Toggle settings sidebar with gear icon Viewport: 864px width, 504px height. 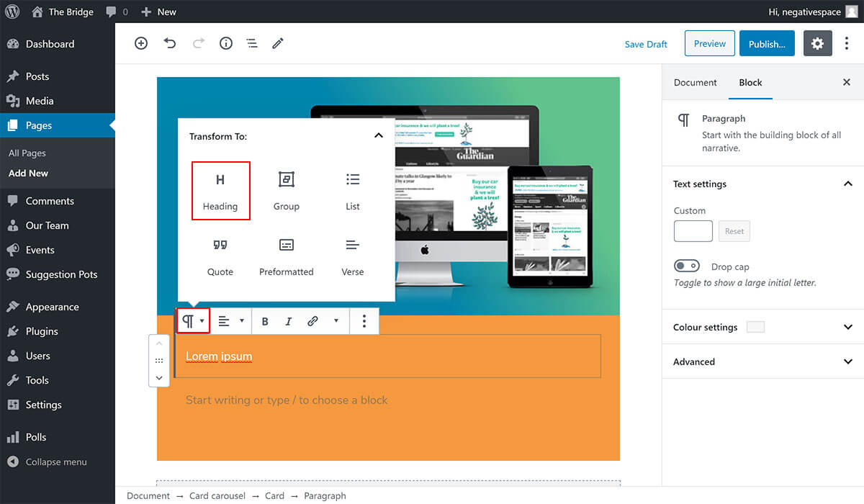pyautogui.click(x=817, y=44)
